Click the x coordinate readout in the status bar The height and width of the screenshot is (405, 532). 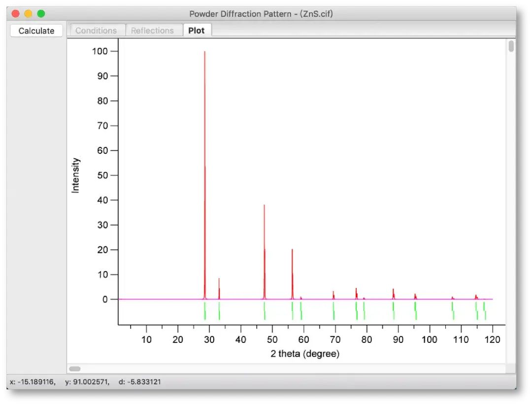click(x=33, y=381)
